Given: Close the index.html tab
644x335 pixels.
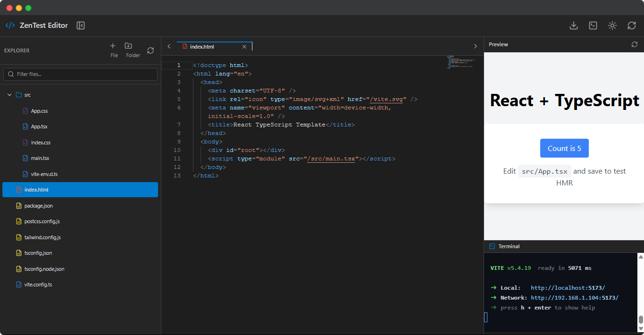Looking at the screenshot, I should click(244, 47).
